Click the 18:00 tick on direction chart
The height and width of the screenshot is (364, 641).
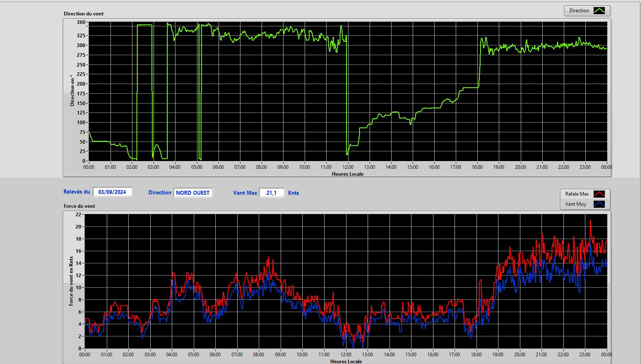click(477, 167)
